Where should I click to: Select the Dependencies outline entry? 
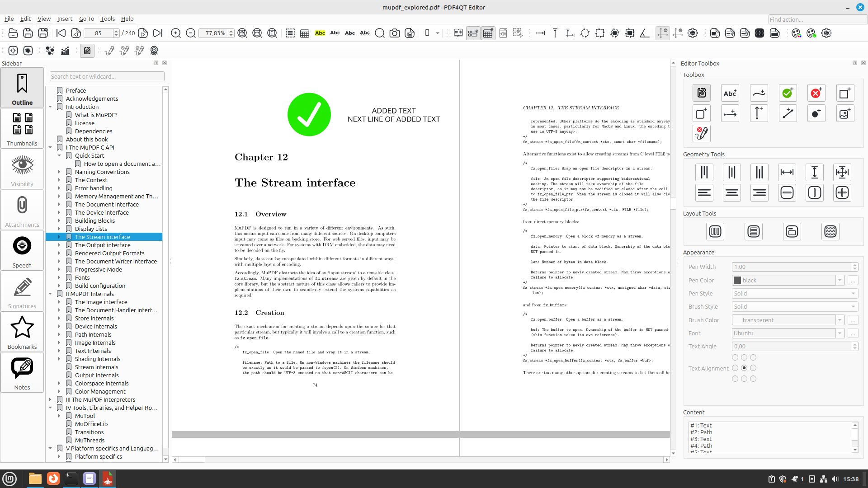94,131
